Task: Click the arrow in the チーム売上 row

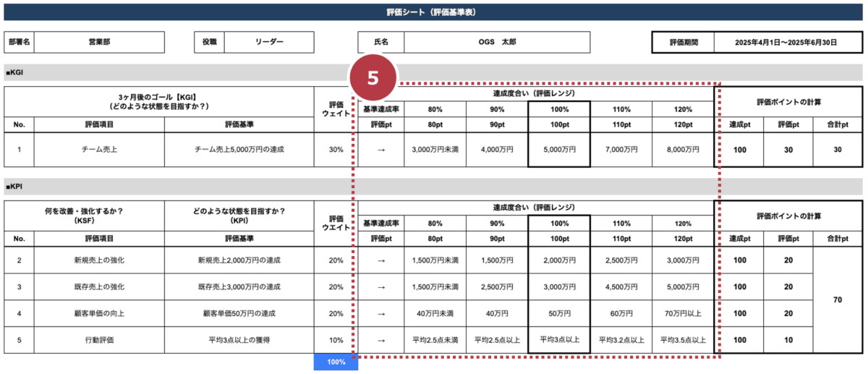Action: (380, 150)
